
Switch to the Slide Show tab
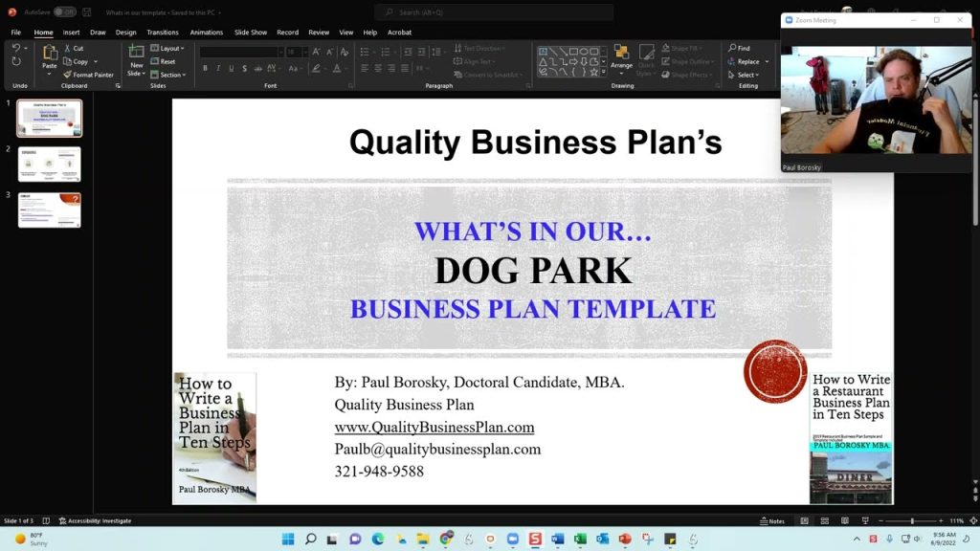[x=251, y=33]
